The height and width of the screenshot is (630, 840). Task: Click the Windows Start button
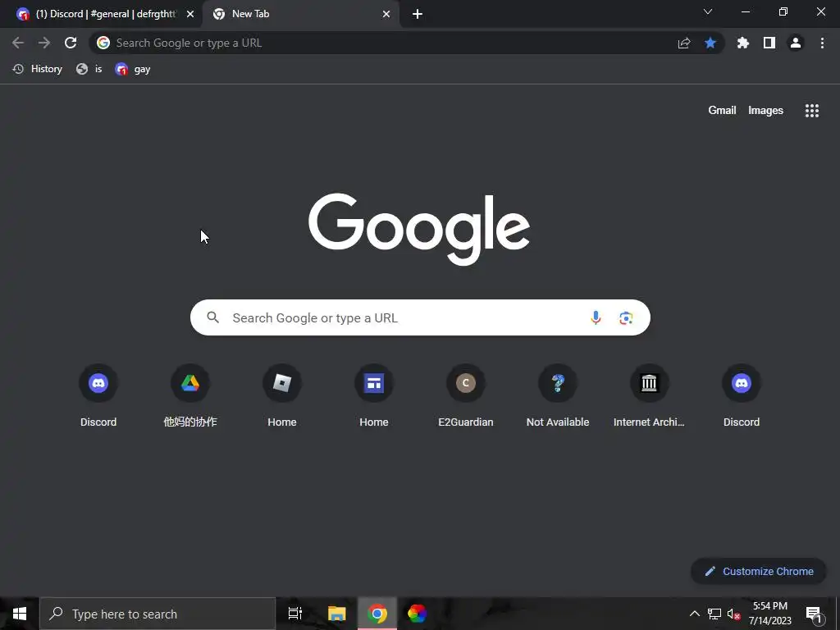(x=20, y=614)
